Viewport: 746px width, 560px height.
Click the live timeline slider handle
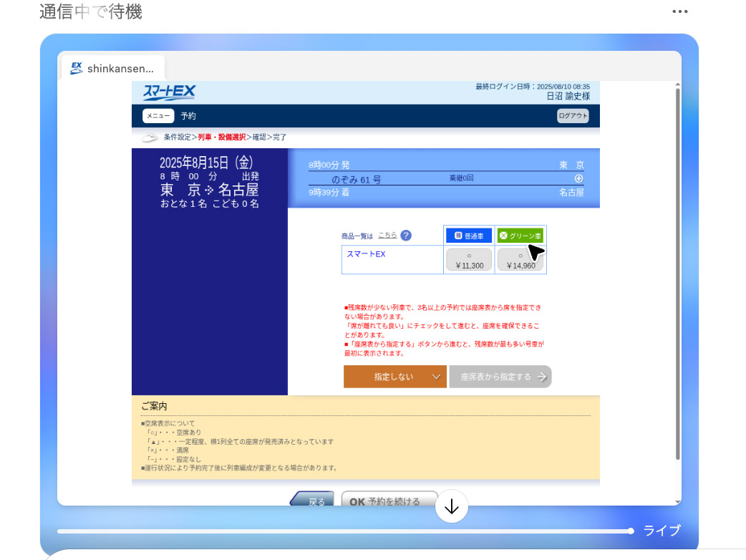point(631,531)
